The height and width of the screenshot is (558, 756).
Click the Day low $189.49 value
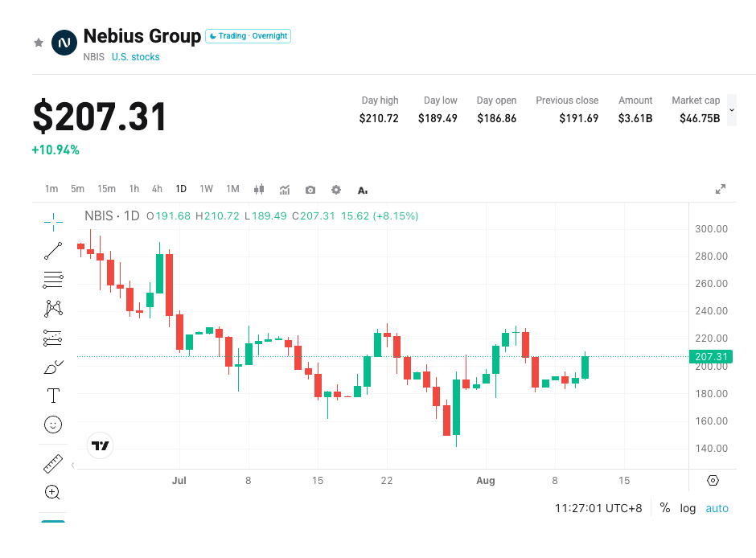(438, 118)
